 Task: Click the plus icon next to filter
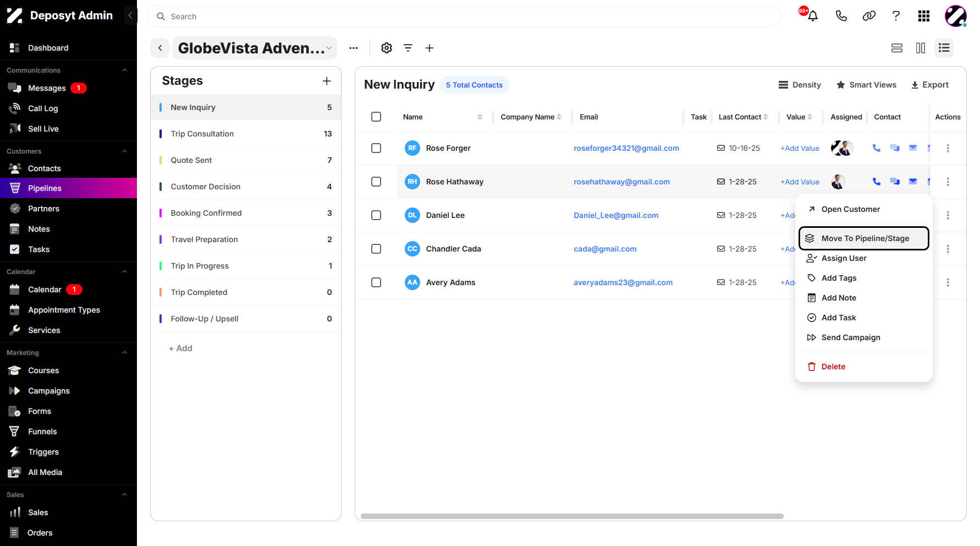(x=430, y=48)
